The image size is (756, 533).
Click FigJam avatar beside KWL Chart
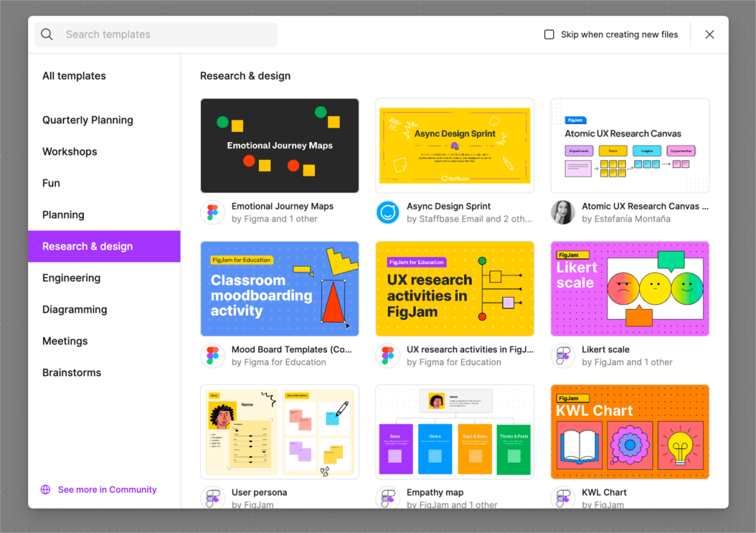563,497
